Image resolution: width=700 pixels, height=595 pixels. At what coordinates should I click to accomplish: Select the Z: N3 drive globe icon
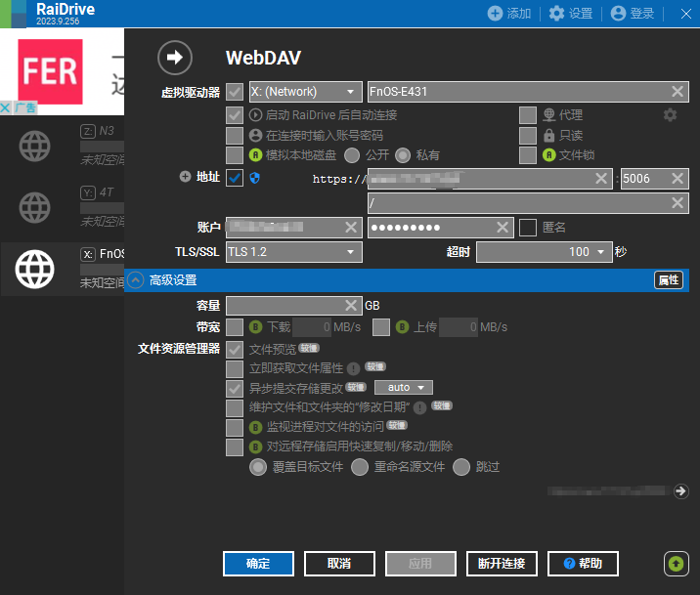click(34, 146)
